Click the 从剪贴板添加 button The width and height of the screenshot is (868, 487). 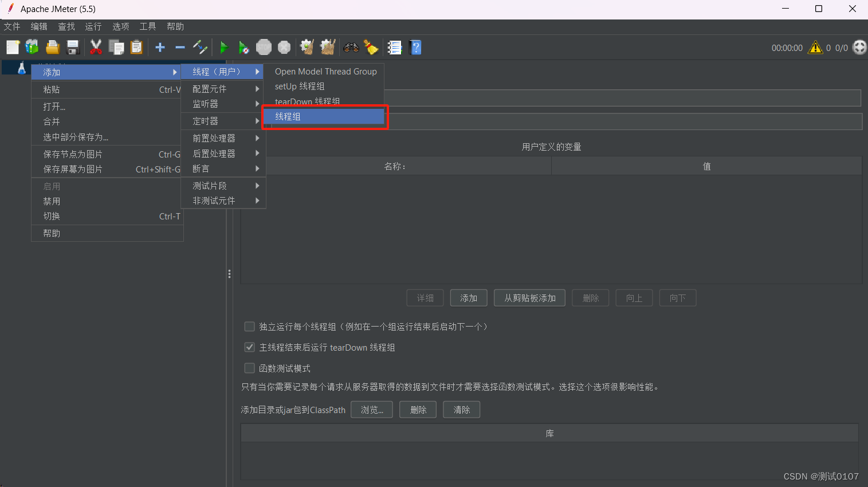click(x=530, y=298)
